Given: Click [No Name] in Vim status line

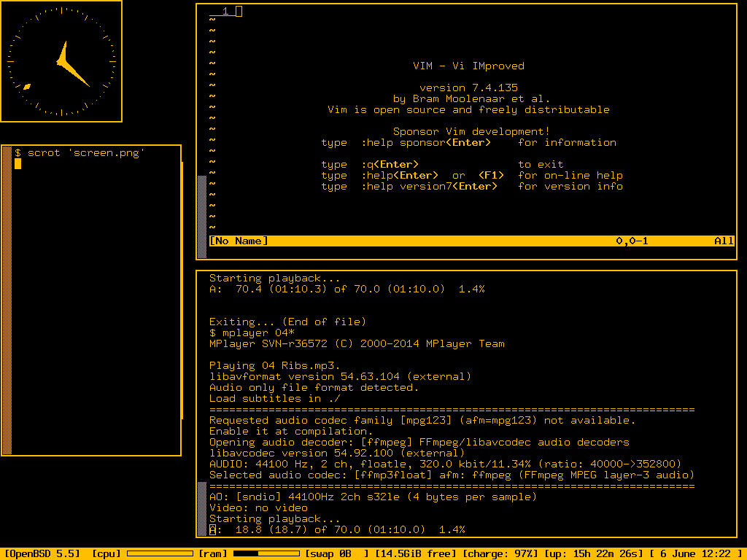Looking at the screenshot, I should coord(239,241).
